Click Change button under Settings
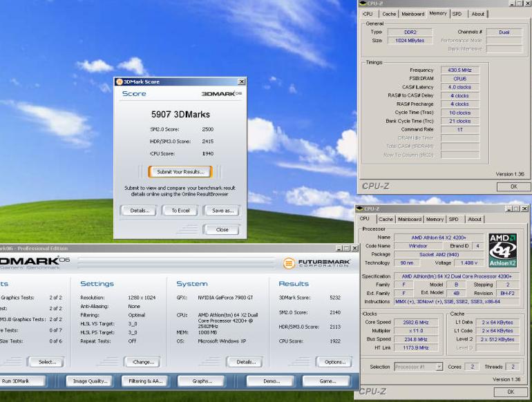Screen dimensions: 532x402 pyautogui.click(x=143, y=362)
